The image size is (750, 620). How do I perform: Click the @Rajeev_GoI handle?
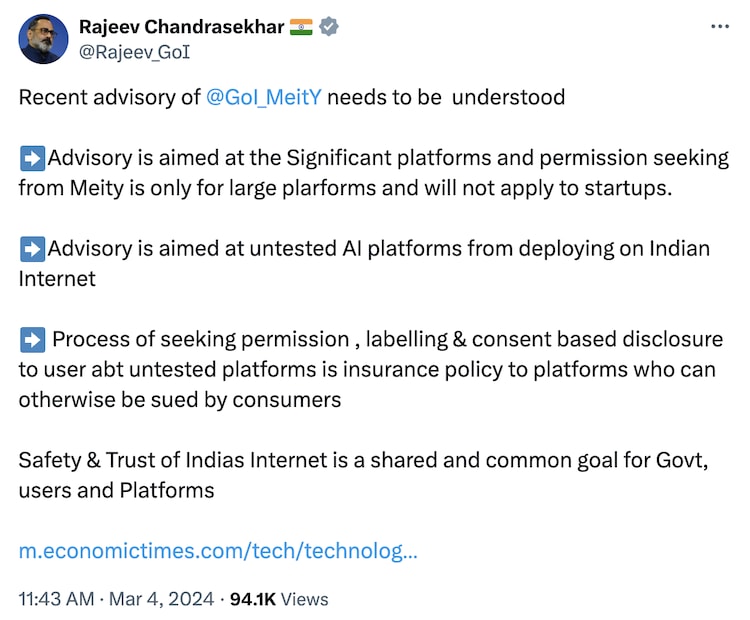coord(134,50)
